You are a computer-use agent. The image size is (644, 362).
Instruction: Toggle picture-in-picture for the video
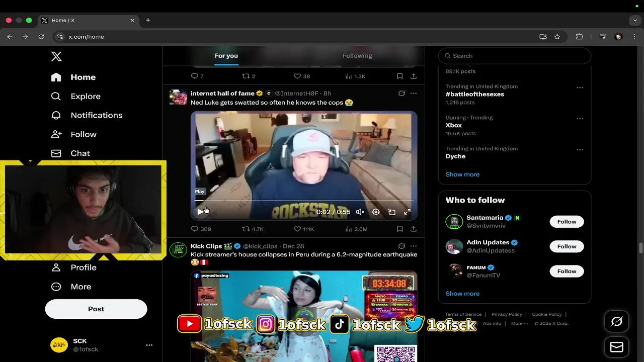(x=391, y=212)
